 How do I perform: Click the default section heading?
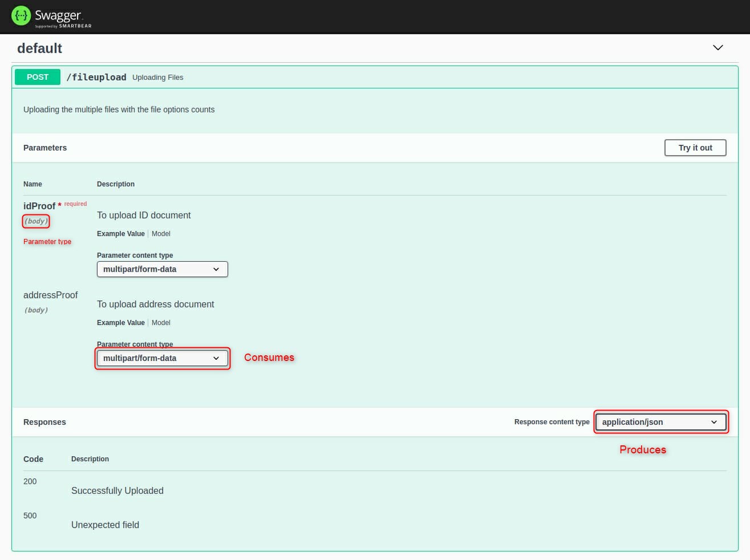[x=39, y=48]
